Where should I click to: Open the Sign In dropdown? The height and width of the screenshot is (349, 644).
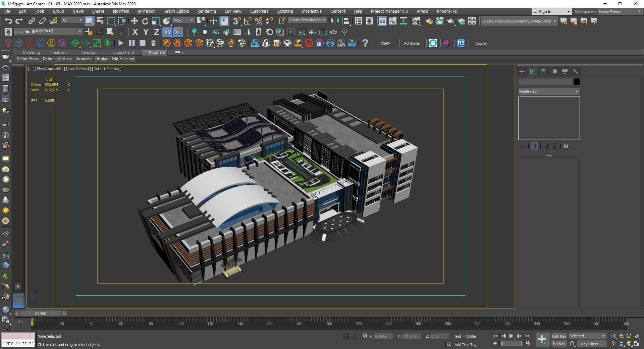(551, 11)
